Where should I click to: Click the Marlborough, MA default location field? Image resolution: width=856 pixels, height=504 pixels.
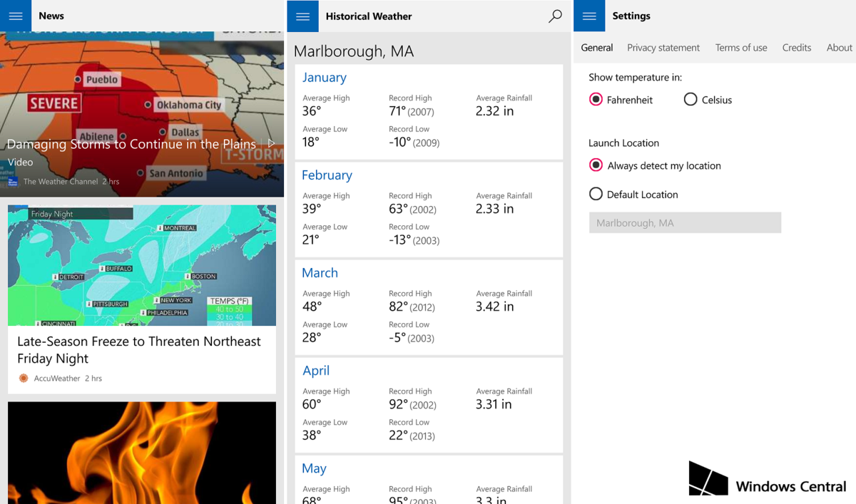click(685, 222)
